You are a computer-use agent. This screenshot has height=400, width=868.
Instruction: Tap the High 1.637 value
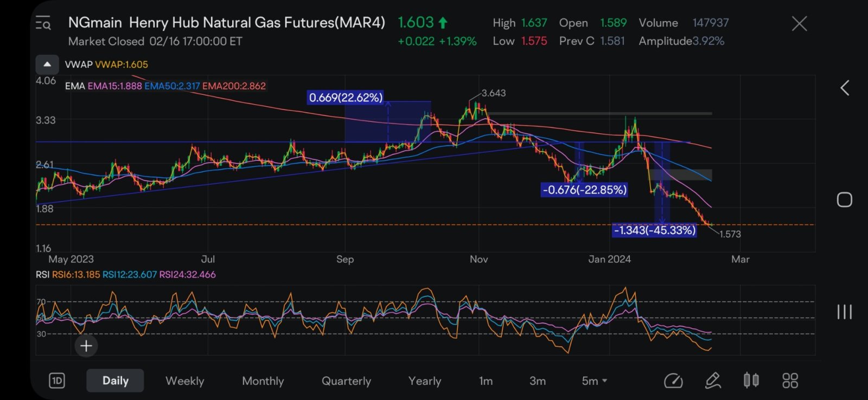[534, 23]
